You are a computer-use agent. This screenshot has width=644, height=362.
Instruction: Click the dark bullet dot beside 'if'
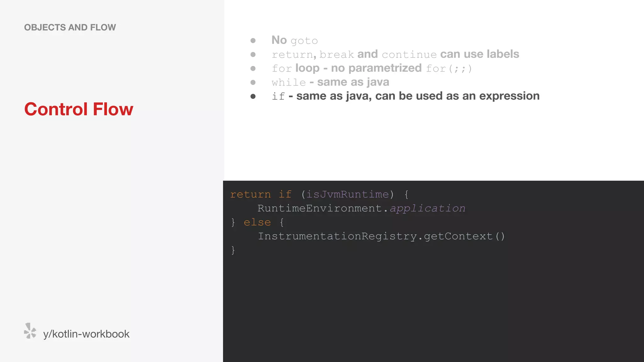253,96
